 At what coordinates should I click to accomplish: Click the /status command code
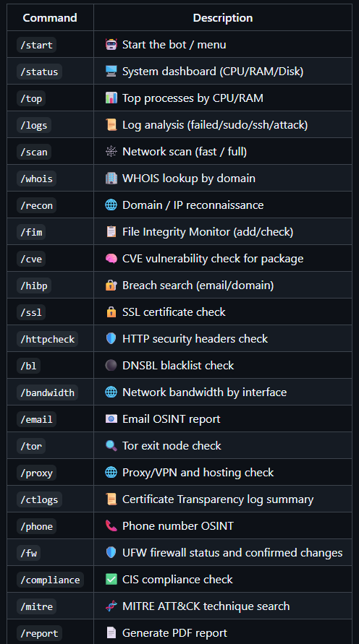[40, 72]
